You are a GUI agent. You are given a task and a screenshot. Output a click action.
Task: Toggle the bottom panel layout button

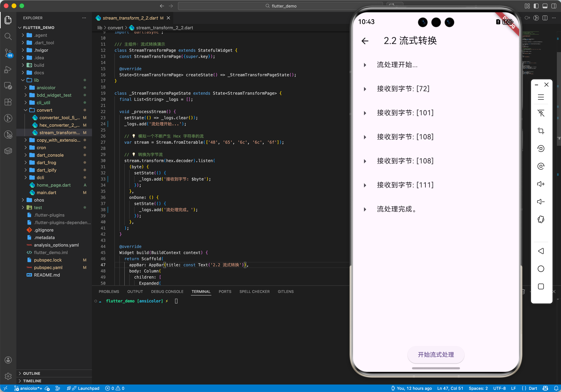545,6
